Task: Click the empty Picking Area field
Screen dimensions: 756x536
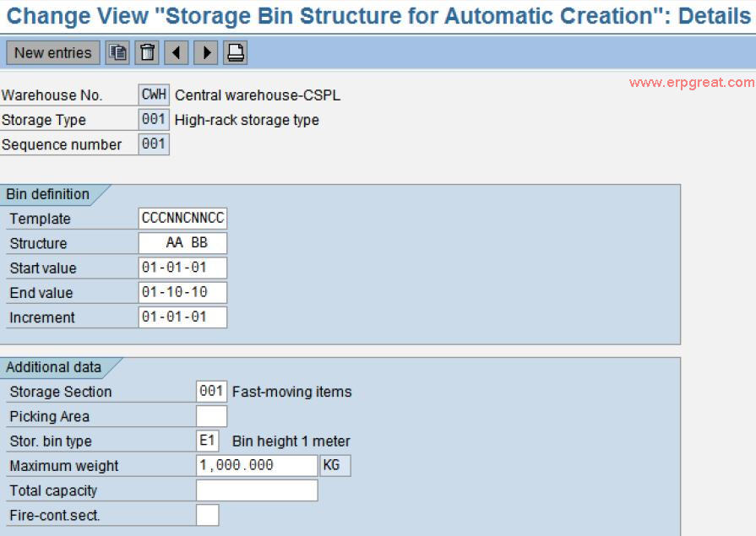Action: point(212,416)
